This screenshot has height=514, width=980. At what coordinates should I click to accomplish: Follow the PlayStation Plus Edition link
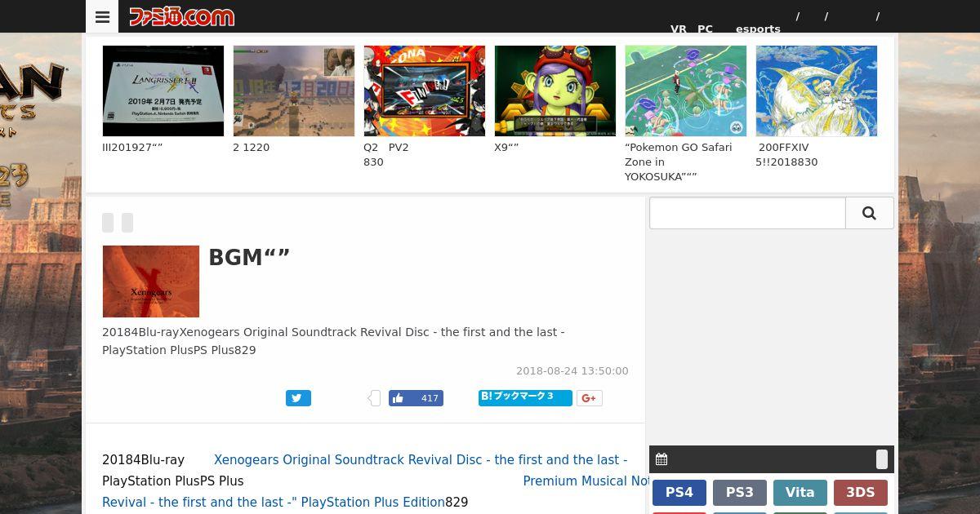coord(274,503)
